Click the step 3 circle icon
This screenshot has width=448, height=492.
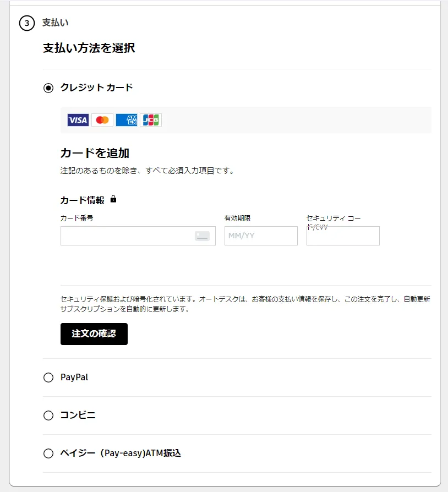coord(26,24)
